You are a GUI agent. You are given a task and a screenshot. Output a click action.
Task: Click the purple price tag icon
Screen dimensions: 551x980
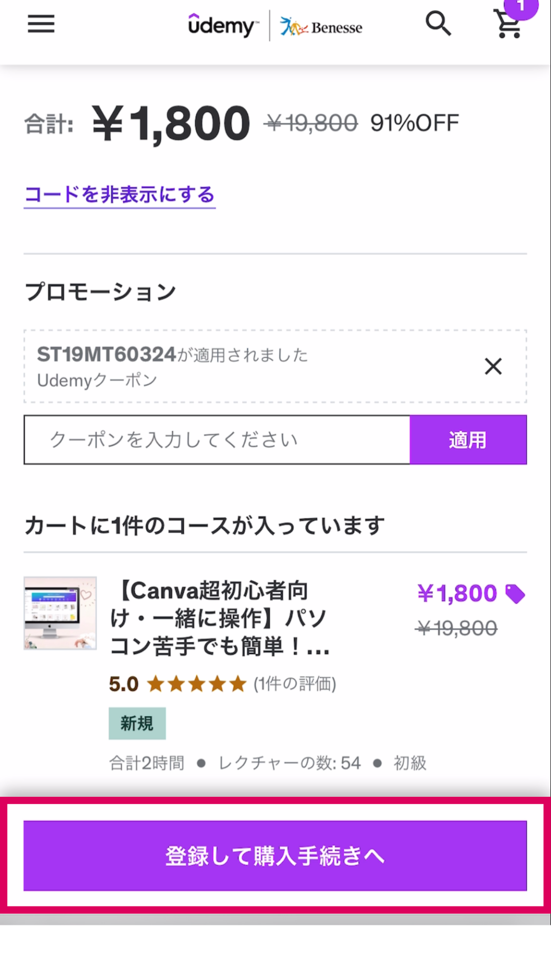pos(515,594)
